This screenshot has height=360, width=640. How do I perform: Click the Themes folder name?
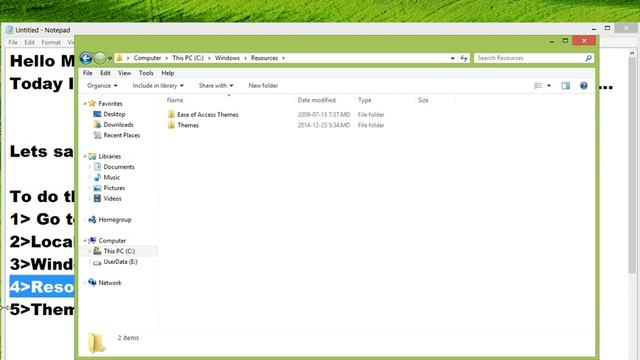188,125
